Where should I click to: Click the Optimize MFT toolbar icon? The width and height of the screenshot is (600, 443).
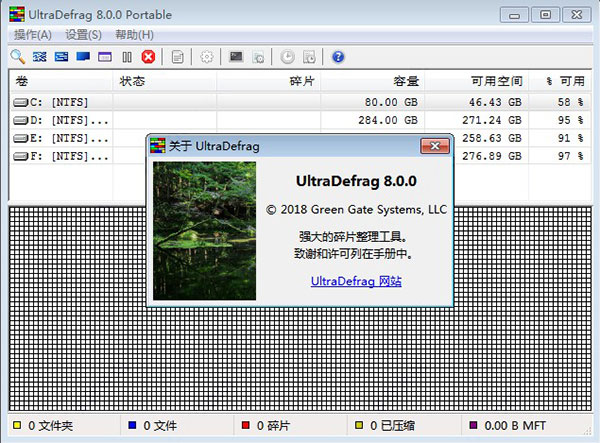tap(105, 57)
